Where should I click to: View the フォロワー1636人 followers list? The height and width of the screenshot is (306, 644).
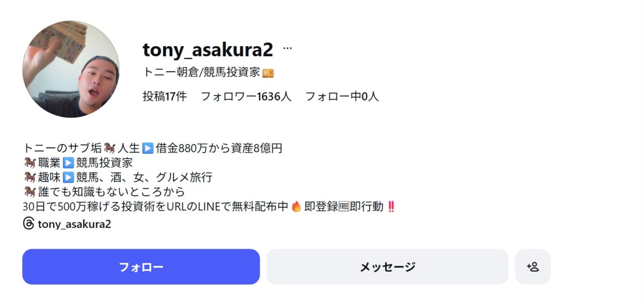point(246,96)
